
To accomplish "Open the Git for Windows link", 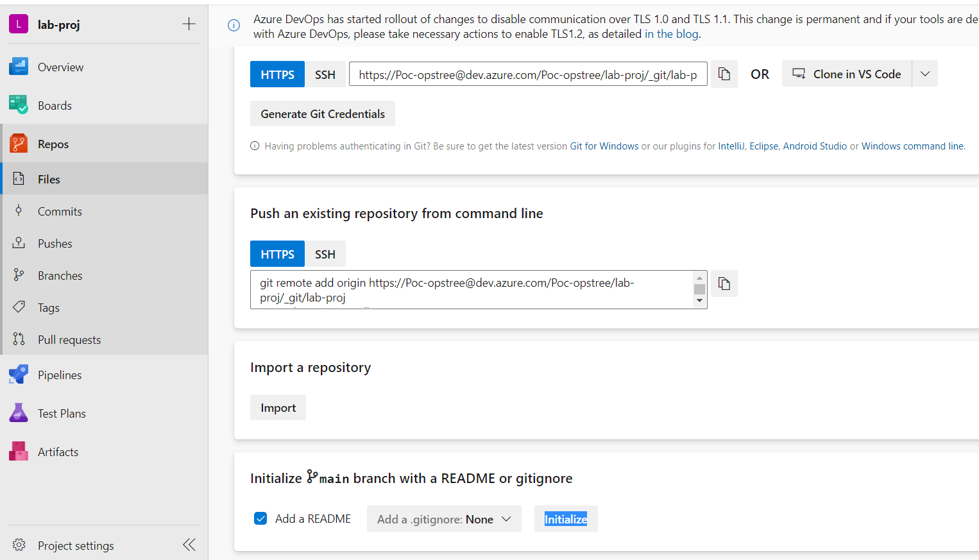I will click(x=604, y=146).
